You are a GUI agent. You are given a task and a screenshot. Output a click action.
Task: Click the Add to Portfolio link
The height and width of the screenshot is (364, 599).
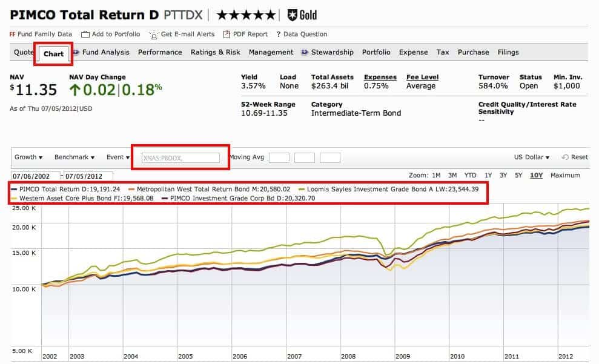click(116, 35)
